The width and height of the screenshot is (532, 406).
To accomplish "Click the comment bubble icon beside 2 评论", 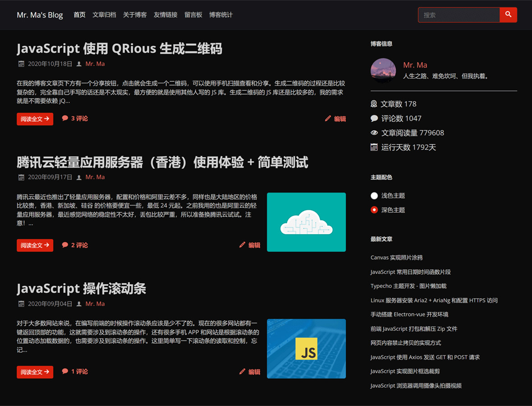I will 65,245.
